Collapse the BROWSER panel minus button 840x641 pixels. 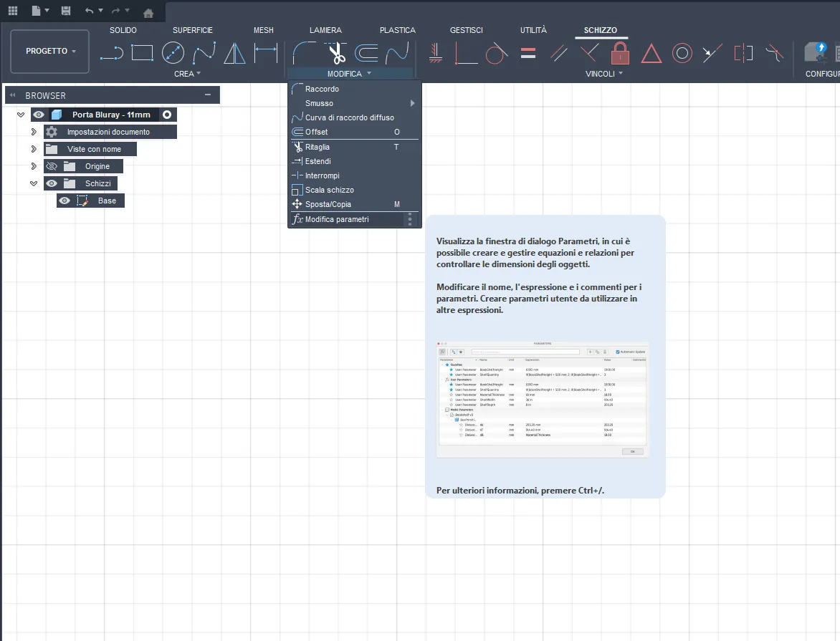[208, 95]
